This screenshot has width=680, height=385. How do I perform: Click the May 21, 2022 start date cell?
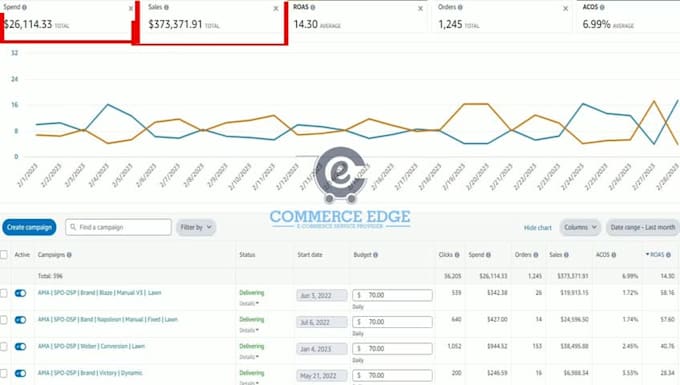(x=322, y=376)
